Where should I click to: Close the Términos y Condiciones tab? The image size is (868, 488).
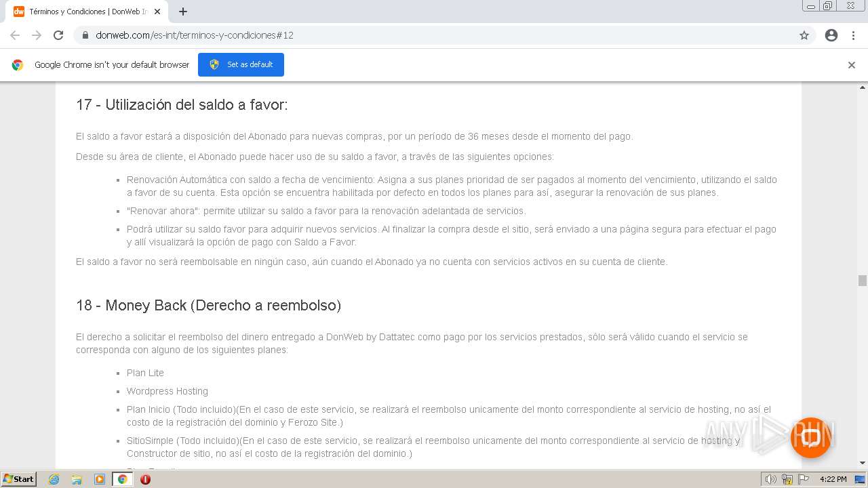[x=157, y=12]
